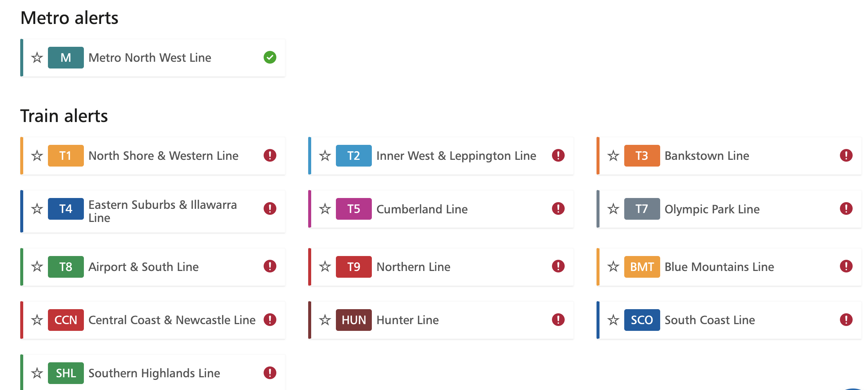Viewport: 868px width, 390px height.
Task: Click the orange color bar on T1 card
Action: click(22, 156)
